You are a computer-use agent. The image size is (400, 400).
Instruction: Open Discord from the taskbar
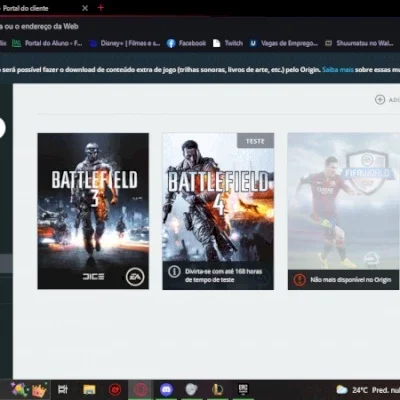point(166,389)
